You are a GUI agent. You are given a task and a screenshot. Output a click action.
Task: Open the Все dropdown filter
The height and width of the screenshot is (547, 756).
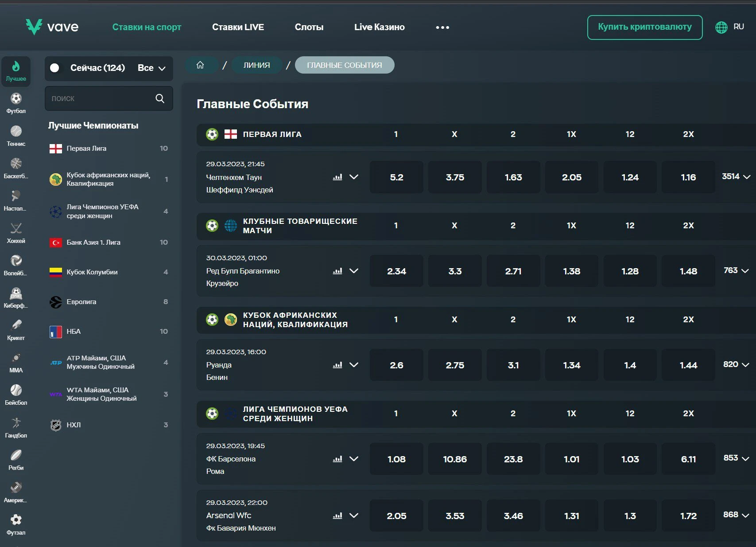coord(151,68)
